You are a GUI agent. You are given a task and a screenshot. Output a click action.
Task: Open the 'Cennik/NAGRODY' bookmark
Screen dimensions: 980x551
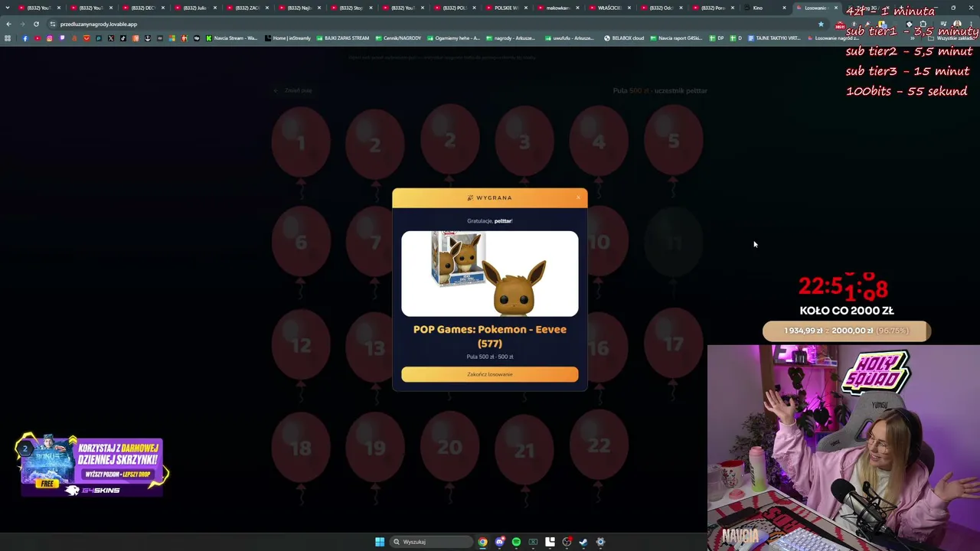(x=398, y=38)
